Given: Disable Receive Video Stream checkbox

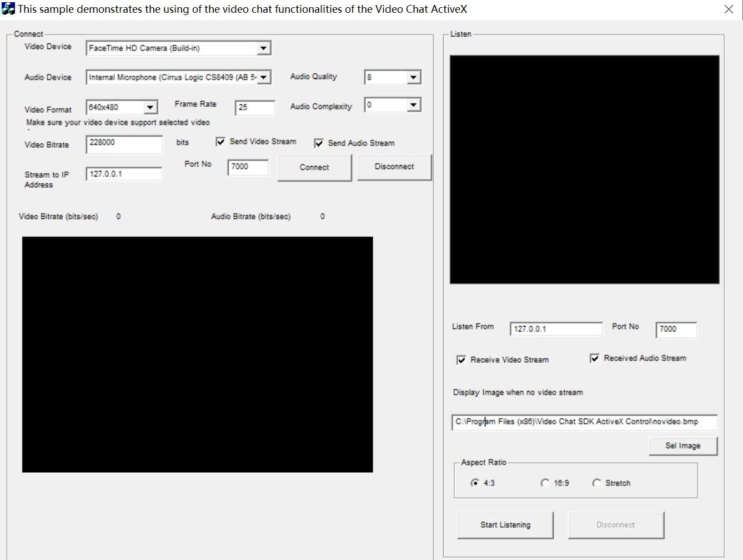Looking at the screenshot, I should 461,360.
